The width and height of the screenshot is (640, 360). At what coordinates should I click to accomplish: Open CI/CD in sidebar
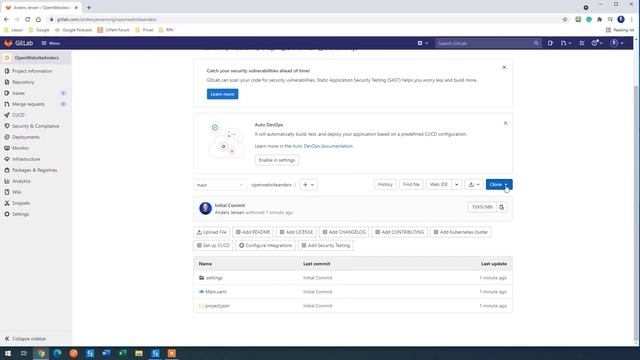[x=18, y=115]
